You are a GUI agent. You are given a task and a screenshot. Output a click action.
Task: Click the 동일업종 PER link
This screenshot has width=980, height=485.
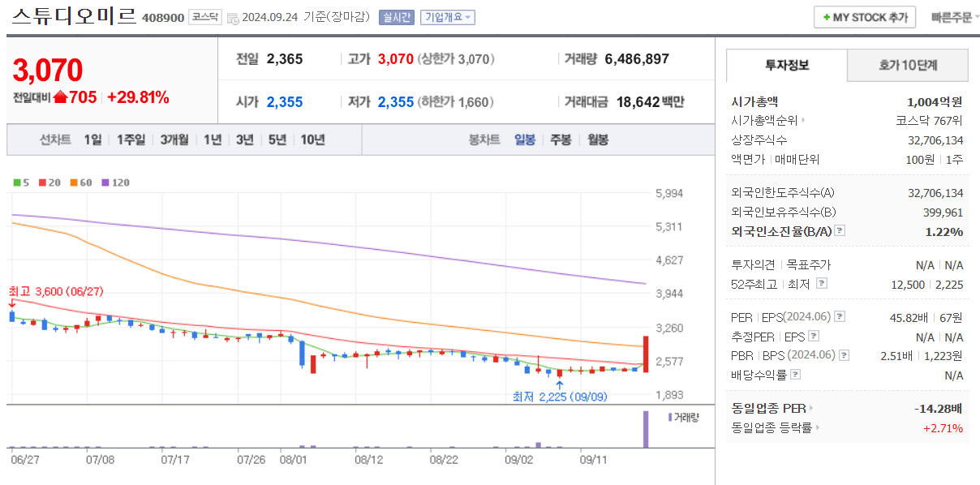tap(767, 408)
